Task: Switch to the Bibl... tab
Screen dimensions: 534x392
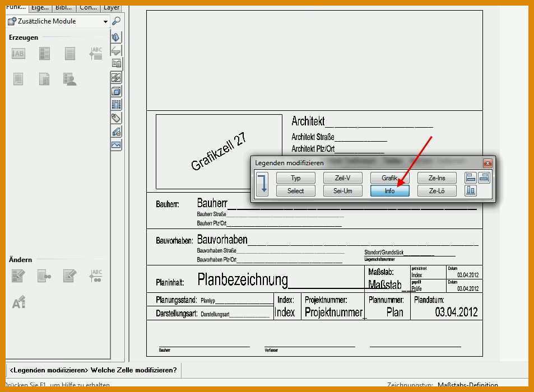Action: [63, 7]
